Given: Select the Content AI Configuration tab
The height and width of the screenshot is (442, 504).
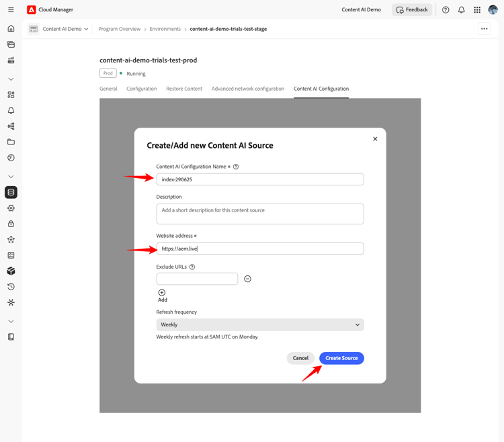Looking at the screenshot, I should 321,89.
